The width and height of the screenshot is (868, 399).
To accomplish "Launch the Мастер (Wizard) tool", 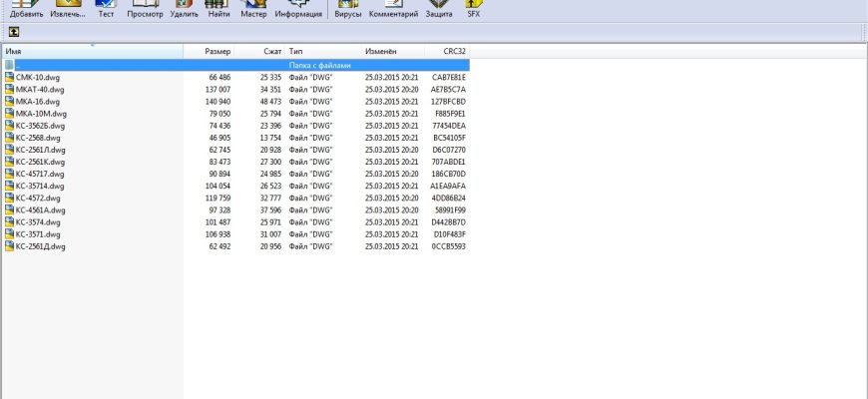I will tap(253, 9).
